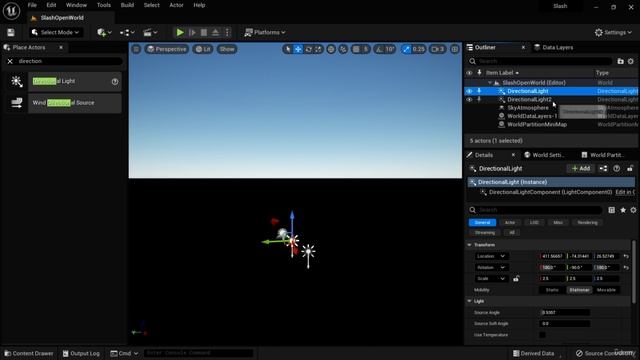Enable the Use Temperature checkbox
The height and width of the screenshot is (360, 640).
click(x=542, y=335)
